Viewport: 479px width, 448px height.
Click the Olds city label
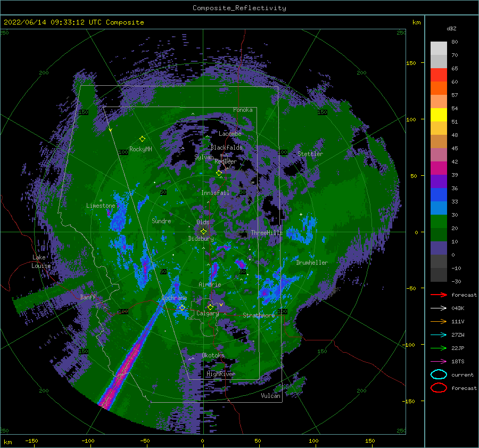pos(203,222)
